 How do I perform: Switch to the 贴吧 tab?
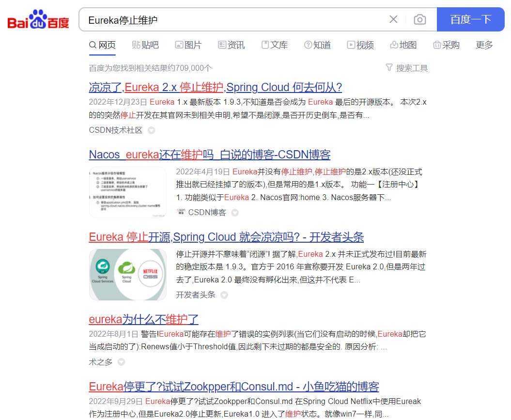coord(145,45)
